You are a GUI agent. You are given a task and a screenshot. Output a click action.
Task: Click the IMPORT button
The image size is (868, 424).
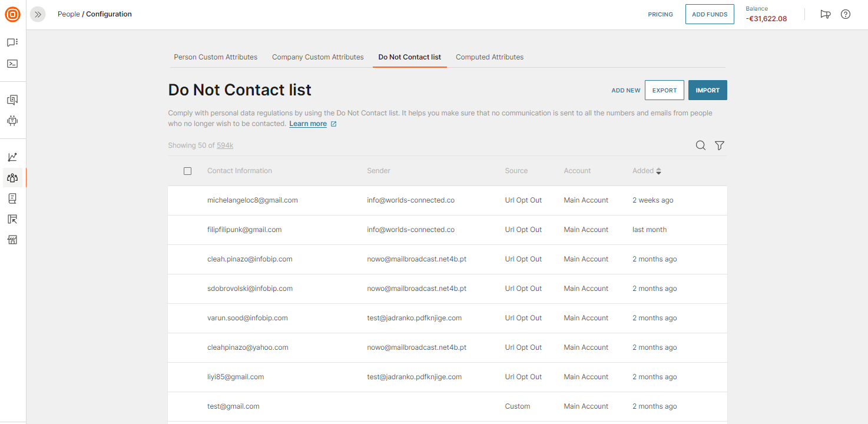707,90
